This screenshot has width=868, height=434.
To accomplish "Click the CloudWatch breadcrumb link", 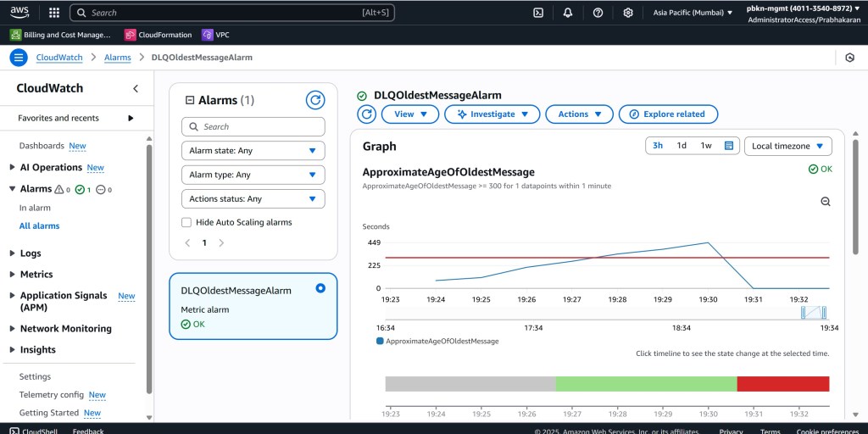I will pos(59,58).
